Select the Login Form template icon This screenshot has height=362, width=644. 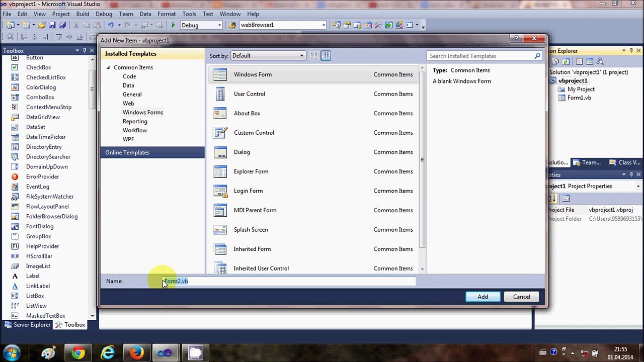click(x=220, y=191)
